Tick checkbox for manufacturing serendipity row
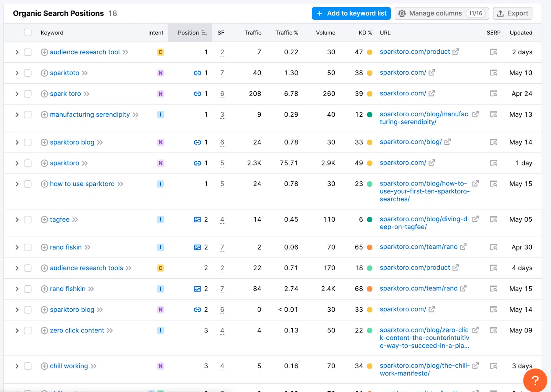This screenshot has height=392, width=551. coord(28,115)
